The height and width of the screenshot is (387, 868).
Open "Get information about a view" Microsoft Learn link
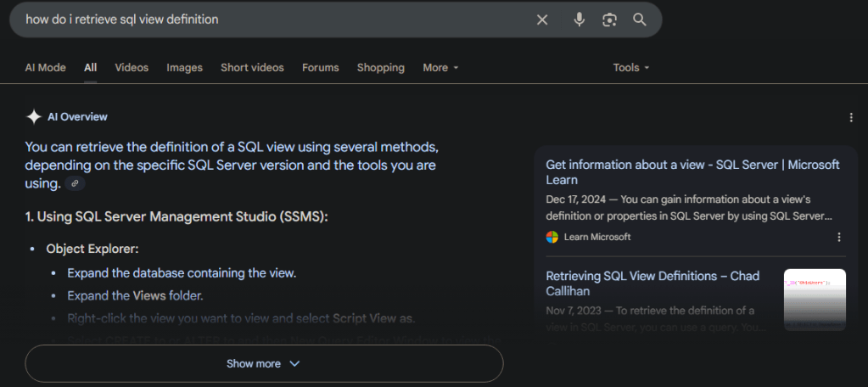(x=692, y=172)
